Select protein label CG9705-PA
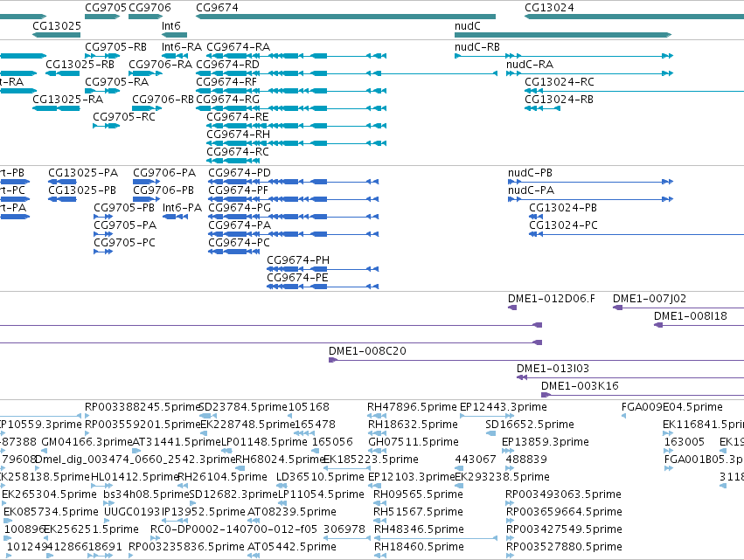 coord(125,225)
